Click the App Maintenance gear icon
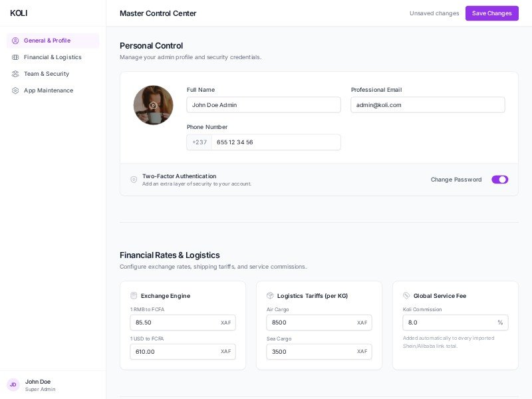 click(x=15, y=90)
